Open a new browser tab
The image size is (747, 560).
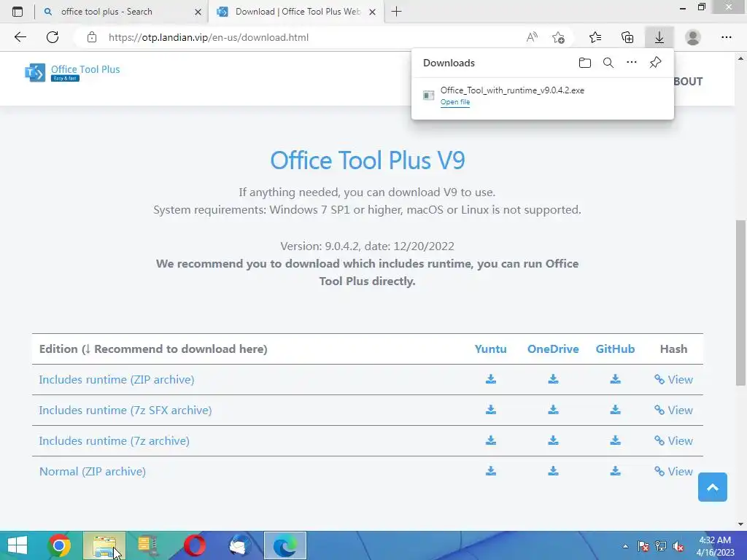(x=396, y=12)
